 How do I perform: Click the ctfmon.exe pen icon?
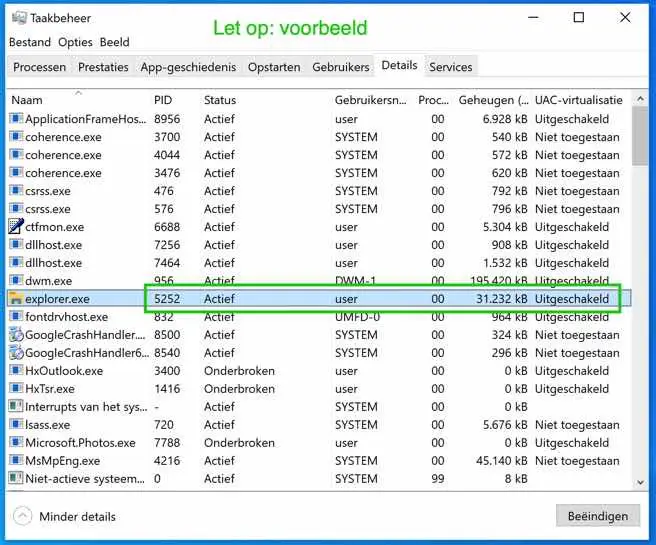coord(16,226)
